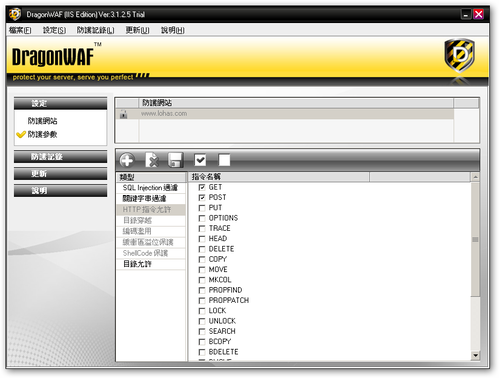This screenshot has width=499, height=378.
Task: Click the 設定 sidebar header button
Action: pyautogui.click(x=60, y=104)
